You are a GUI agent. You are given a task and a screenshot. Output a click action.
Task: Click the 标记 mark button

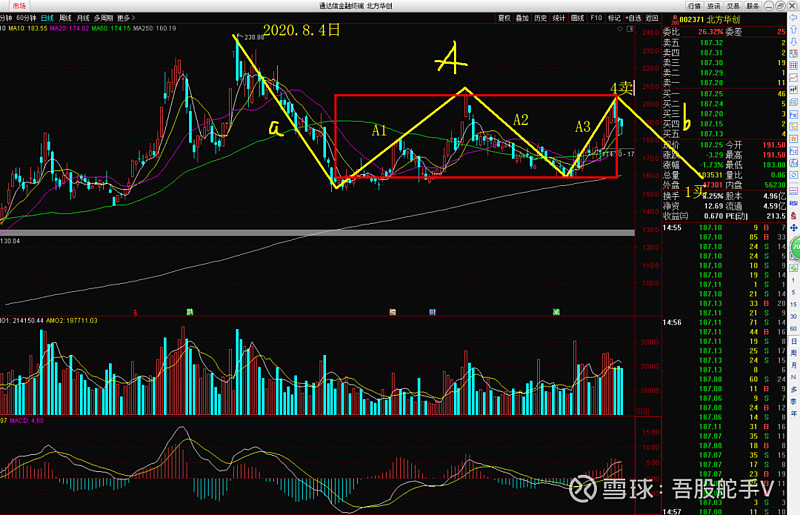(614, 18)
